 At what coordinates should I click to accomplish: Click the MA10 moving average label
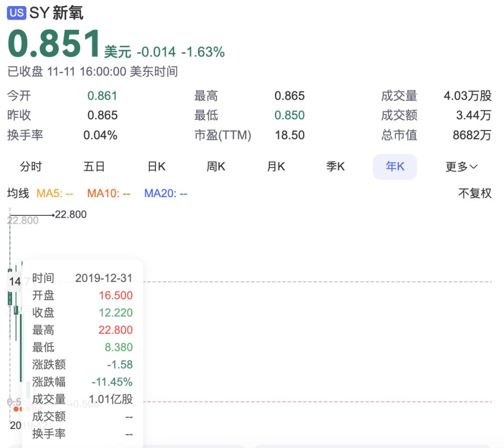[x=109, y=193]
